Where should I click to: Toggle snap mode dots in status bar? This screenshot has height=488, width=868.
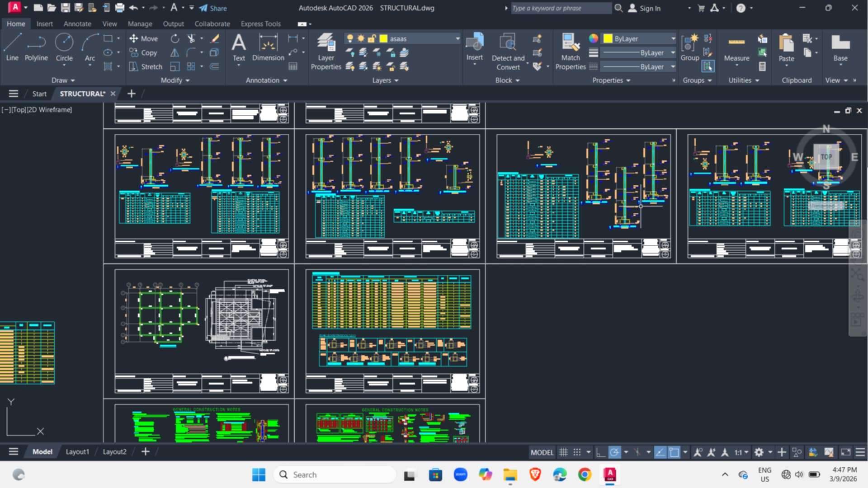tap(577, 452)
